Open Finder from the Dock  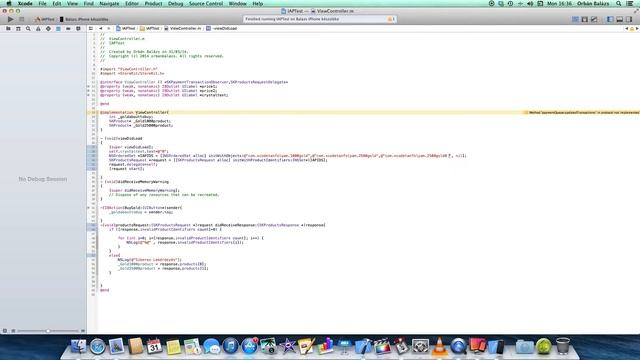pyautogui.click(x=78, y=347)
